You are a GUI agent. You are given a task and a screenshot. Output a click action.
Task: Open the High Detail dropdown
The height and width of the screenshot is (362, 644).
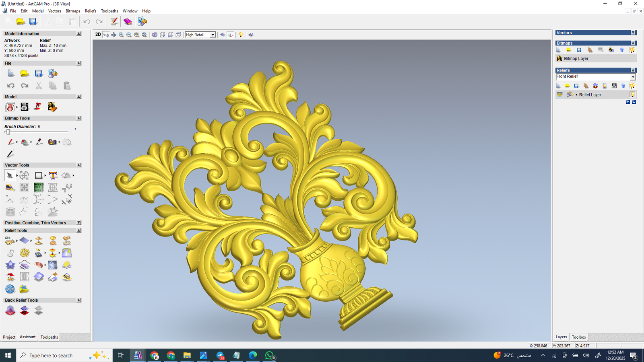tap(213, 35)
